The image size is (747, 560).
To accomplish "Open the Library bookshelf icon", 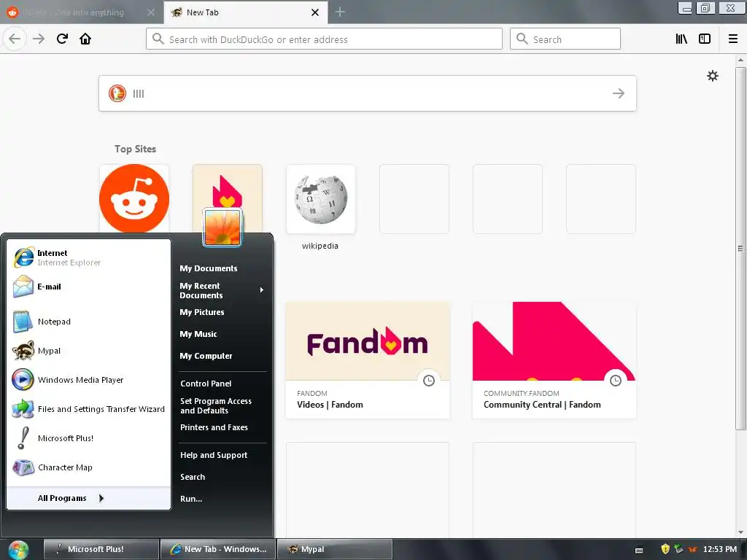I will [x=681, y=39].
